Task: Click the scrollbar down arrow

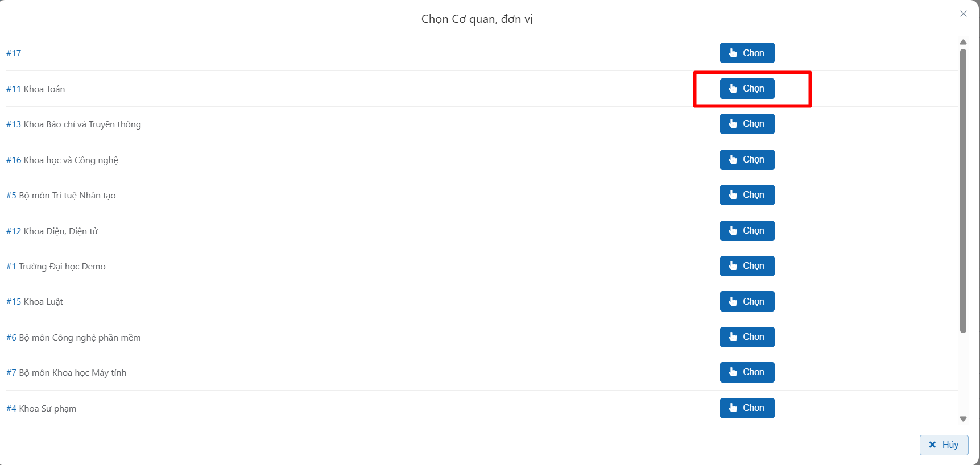Action: pos(963,419)
